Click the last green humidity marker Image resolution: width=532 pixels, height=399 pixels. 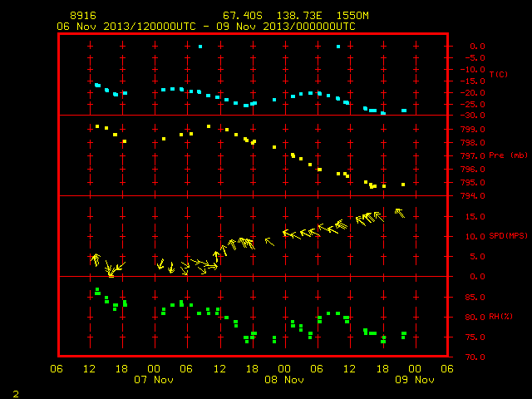[403, 335]
